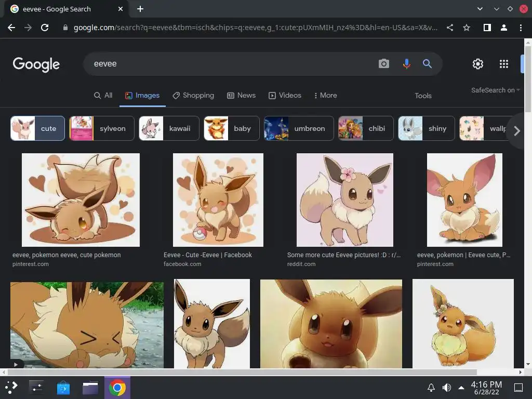Run search with magnifying glass icon

pos(427,63)
